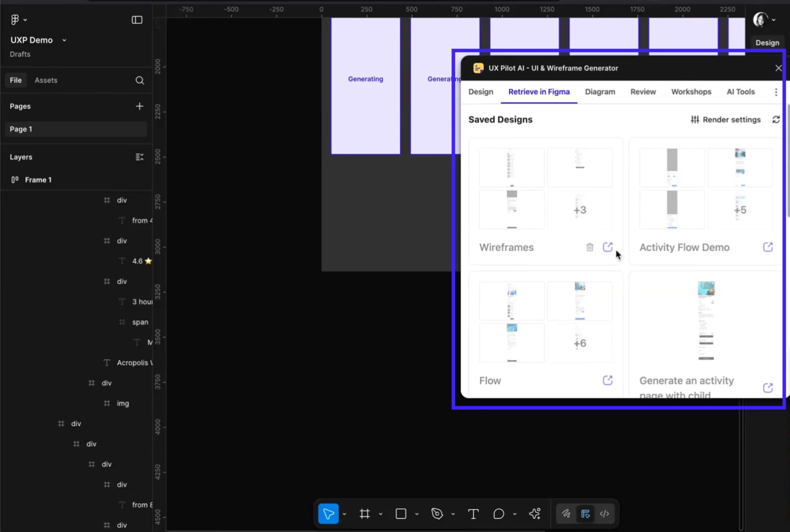
Task: Delete the Wireframes saved design
Action: pyautogui.click(x=590, y=247)
